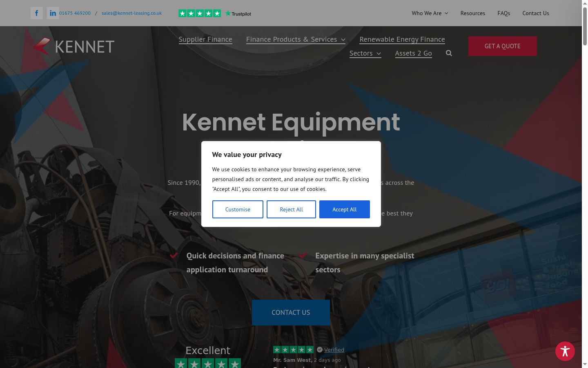Click the 'We value your privacy' heading
Viewport: 588px width, 368px height.
pyautogui.click(x=247, y=155)
